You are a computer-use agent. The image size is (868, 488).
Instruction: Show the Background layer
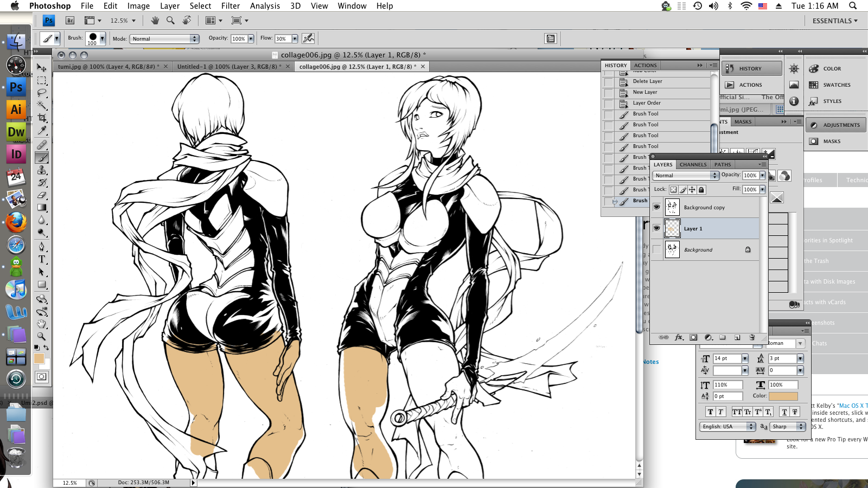(656, 249)
